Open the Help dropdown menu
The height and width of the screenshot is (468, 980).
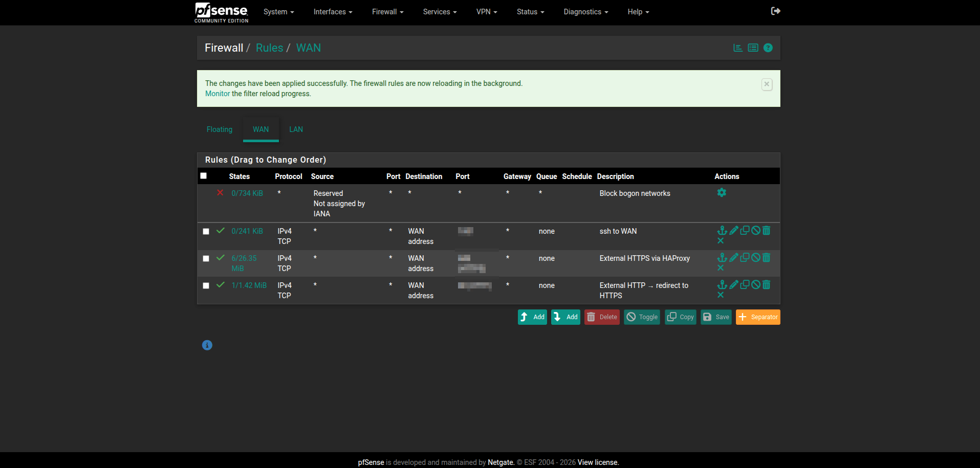point(638,12)
